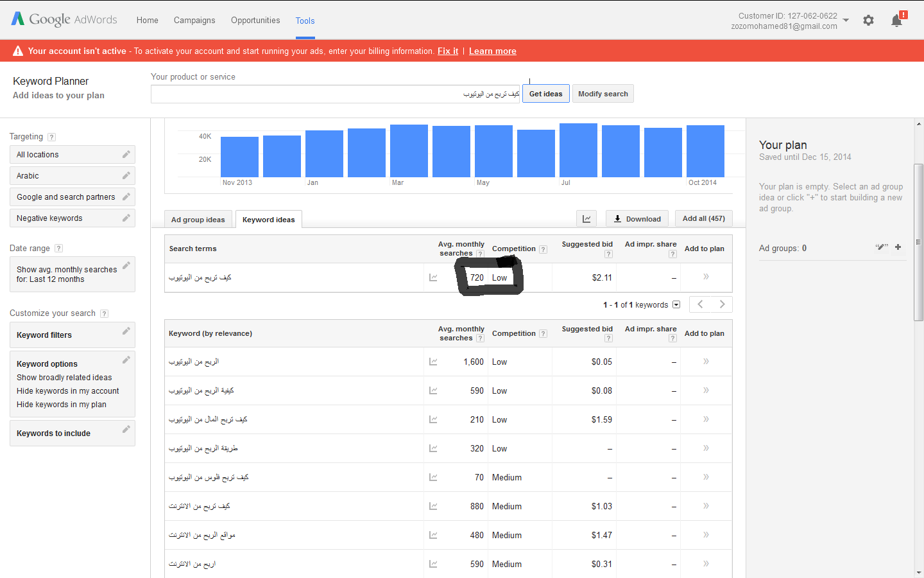Viewport: 924px width, 578px height.
Task: Go to the next keywords page arrow
Action: (x=722, y=304)
